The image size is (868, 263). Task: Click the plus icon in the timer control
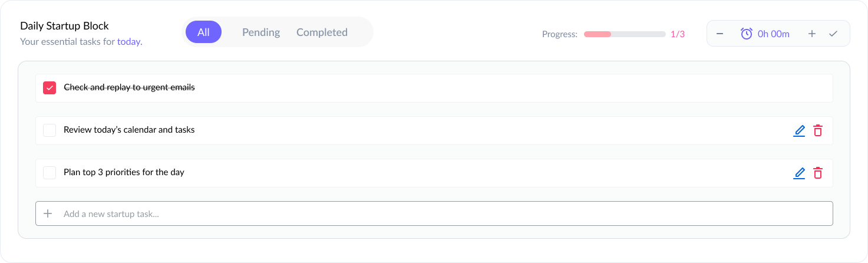tap(812, 34)
